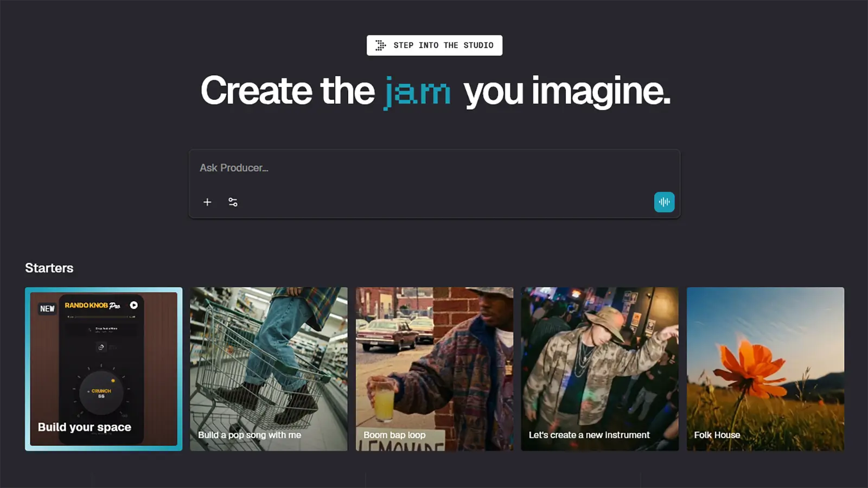The width and height of the screenshot is (868, 488).
Task: Click the Crunch knob dial
Action: (x=101, y=393)
